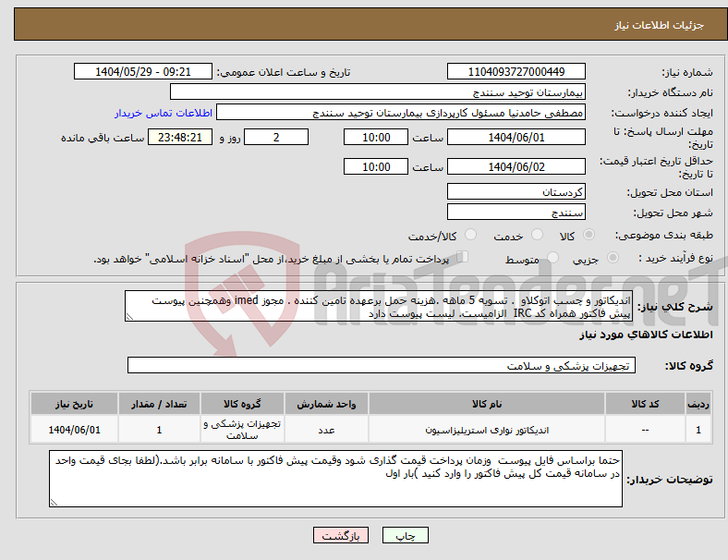This screenshot has width=728, height=560.
Task: Click the price validity time 10:00 field
Action: 376,166
